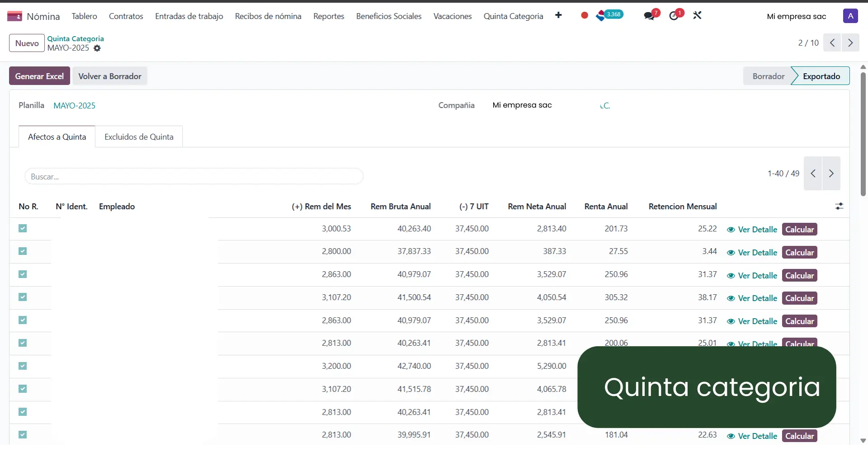Open the settings tools icon in the topbar
The image size is (868, 452).
pos(697,15)
